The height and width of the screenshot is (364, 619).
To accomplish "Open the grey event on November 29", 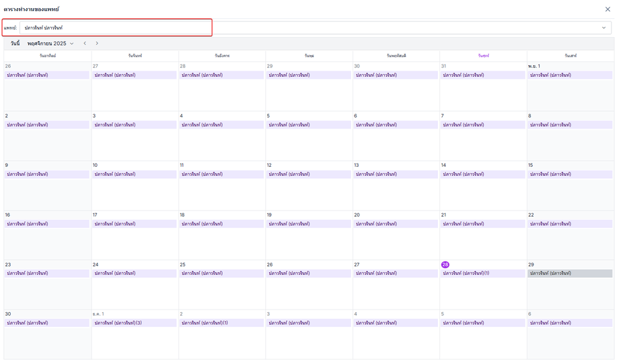I will tap(570, 273).
